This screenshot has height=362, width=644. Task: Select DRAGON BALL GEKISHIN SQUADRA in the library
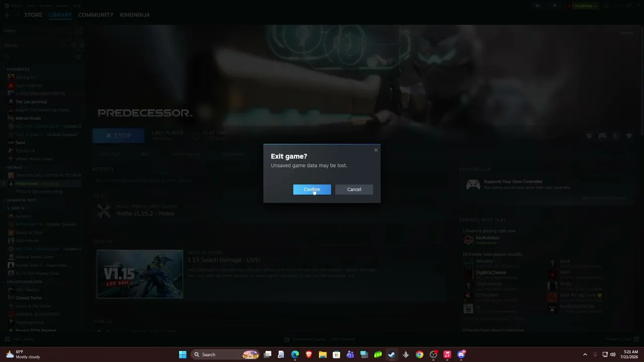click(48, 175)
